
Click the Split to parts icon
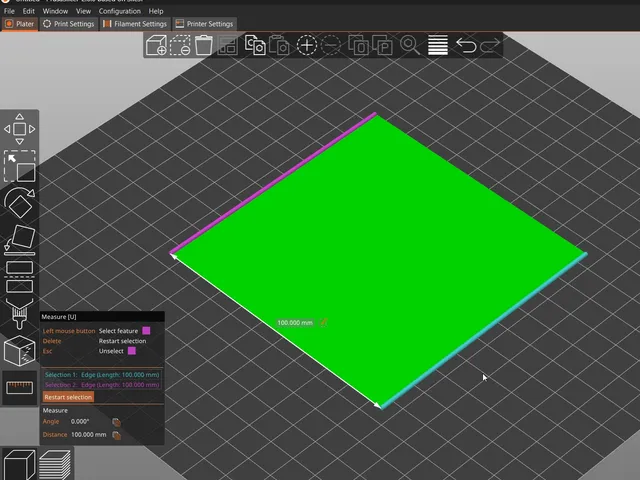point(382,45)
